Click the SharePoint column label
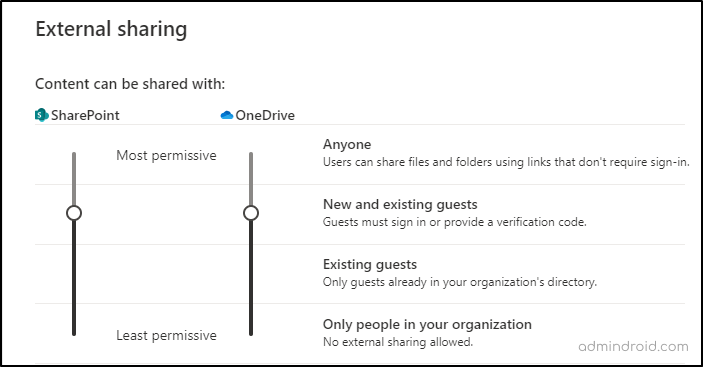This screenshot has height=367, width=703. pos(85,115)
